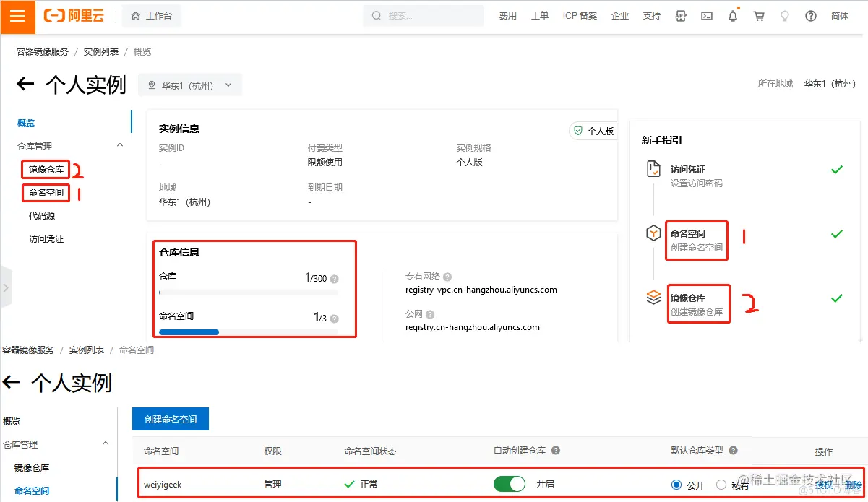Launch Cloud Shell terminal icon

click(706, 15)
